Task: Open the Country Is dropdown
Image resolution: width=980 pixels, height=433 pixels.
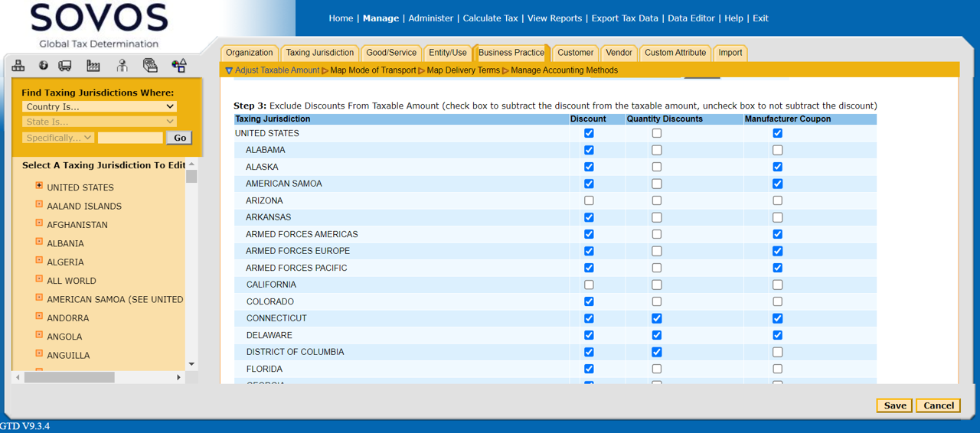Action: (100, 107)
